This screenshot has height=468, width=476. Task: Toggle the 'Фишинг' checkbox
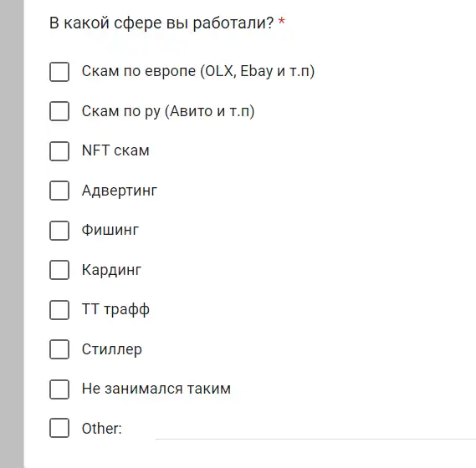(x=59, y=230)
